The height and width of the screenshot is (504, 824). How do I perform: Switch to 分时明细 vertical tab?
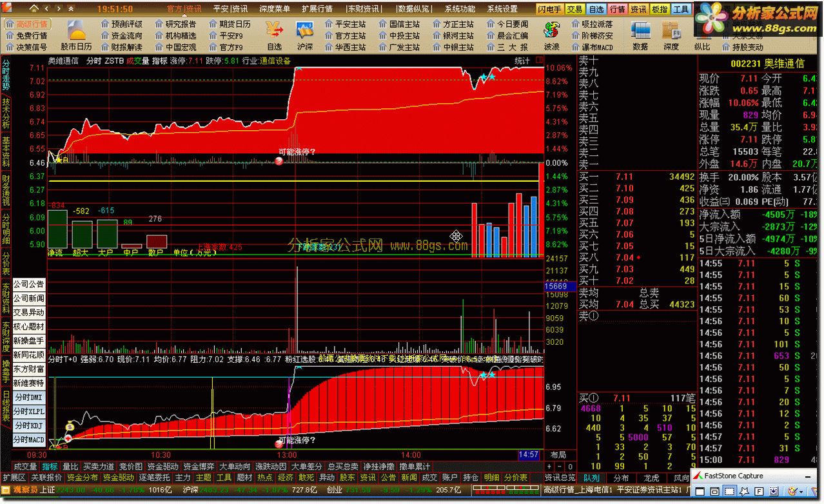click(x=6, y=228)
